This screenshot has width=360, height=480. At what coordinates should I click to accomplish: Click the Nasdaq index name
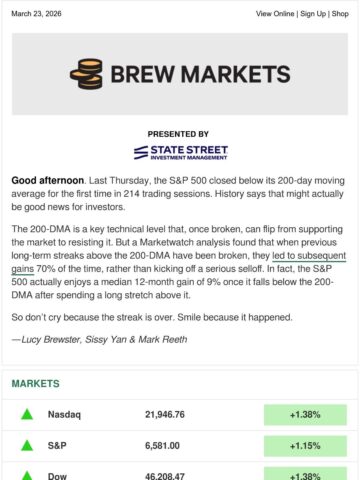(x=64, y=415)
